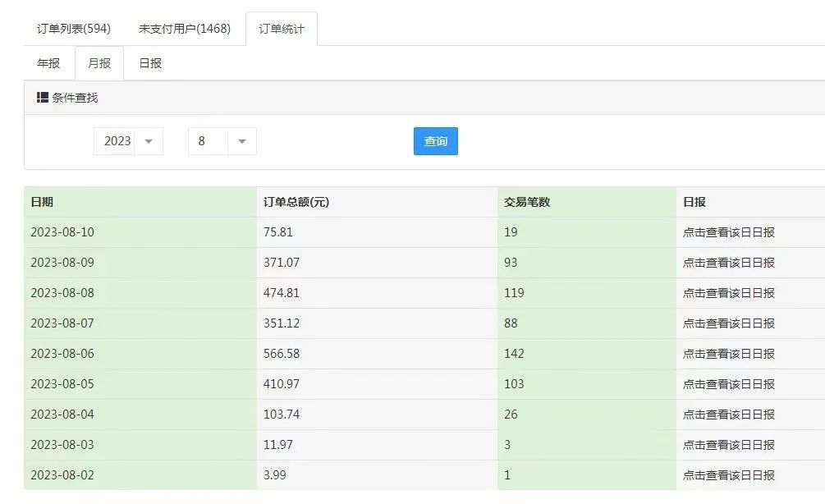View the daily report for 2023-08-09
This screenshot has width=825, height=504.
point(730,262)
